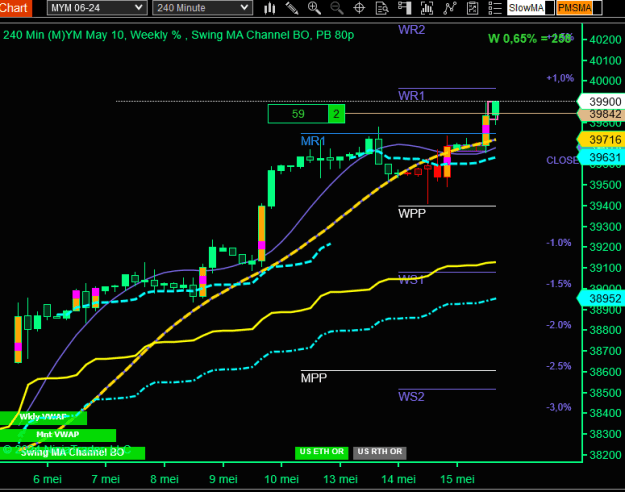The image size is (625, 492).
Task: Toggle the SlowMA button
Action: (531, 8)
